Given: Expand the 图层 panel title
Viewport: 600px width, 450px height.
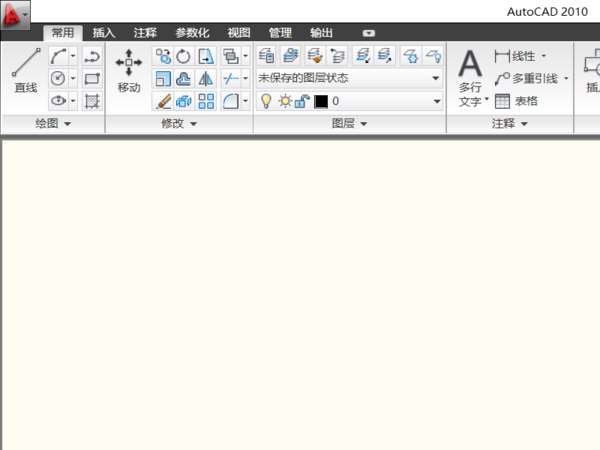Looking at the screenshot, I should pos(349,124).
